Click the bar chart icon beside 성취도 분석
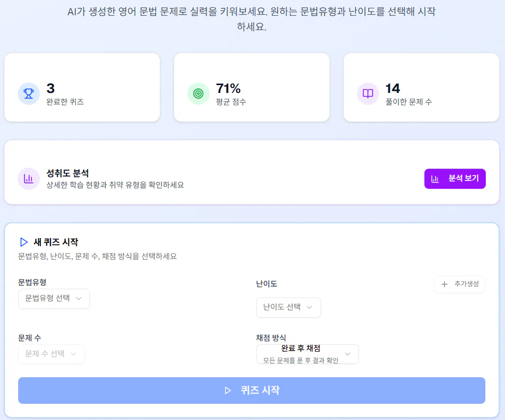Screen dimensions: 505x420 tap(29, 179)
